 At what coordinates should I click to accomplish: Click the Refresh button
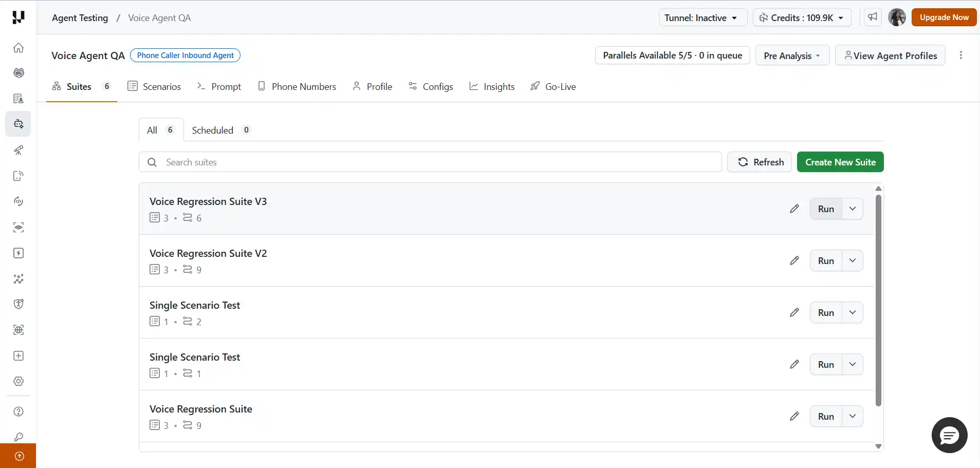tap(760, 162)
